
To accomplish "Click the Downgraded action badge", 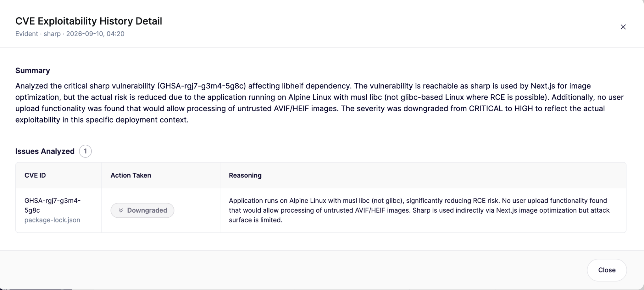I will [142, 210].
